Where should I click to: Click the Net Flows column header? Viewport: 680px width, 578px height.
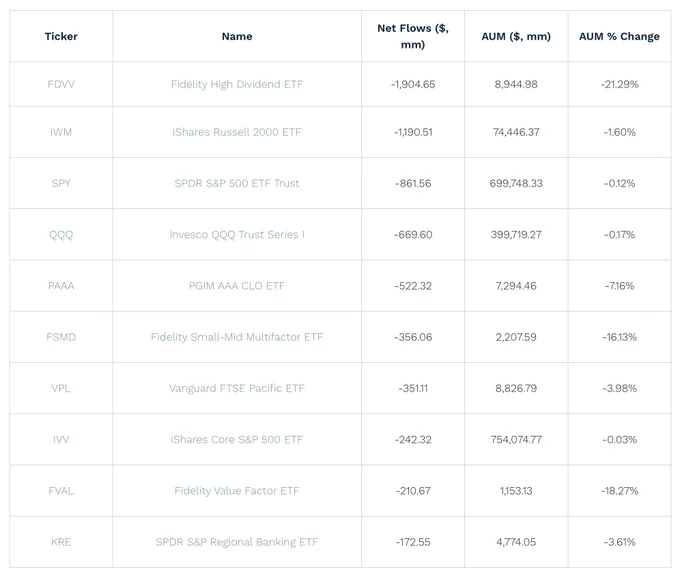[x=413, y=36]
